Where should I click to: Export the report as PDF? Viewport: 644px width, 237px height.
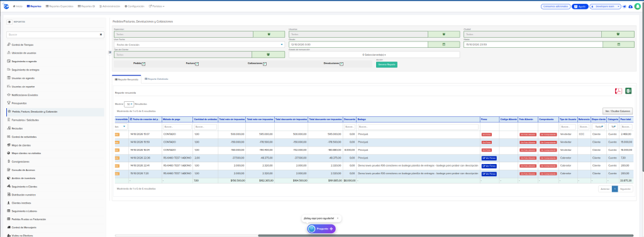pos(618,91)
